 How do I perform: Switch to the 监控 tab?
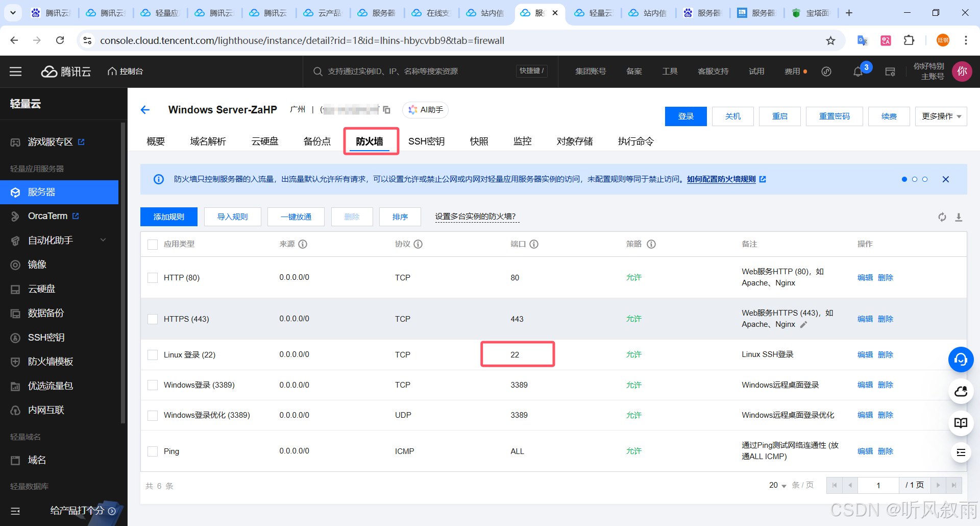point(522,141)
